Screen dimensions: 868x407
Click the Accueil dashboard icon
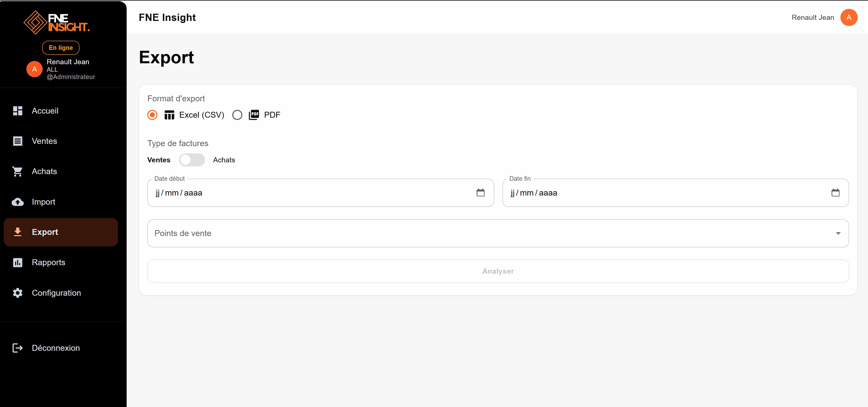point(18,111)
